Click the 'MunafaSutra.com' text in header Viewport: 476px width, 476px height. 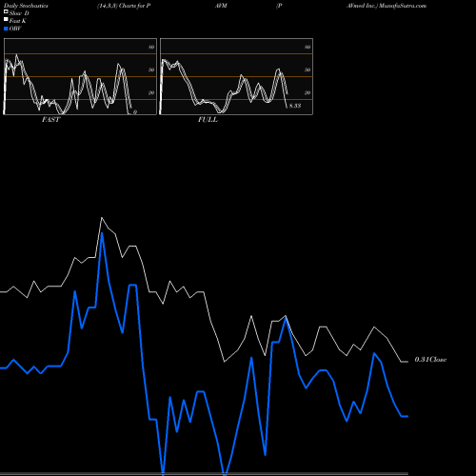pos(403,6)
